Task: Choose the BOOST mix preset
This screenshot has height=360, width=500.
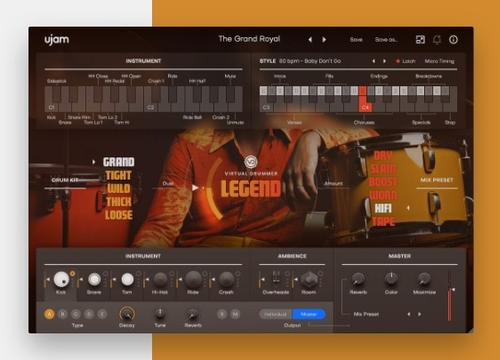Action: coord(383,182)
